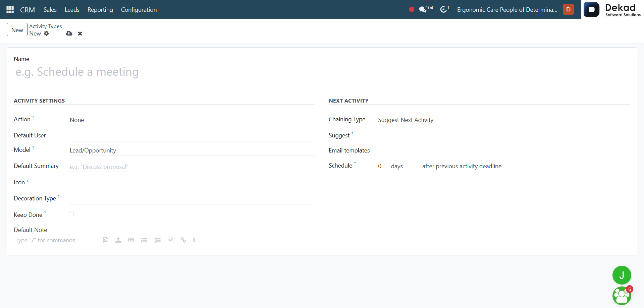This screenshot has height=308, width=644.
Task: Open the Leads menu
Action: (72, 10)
